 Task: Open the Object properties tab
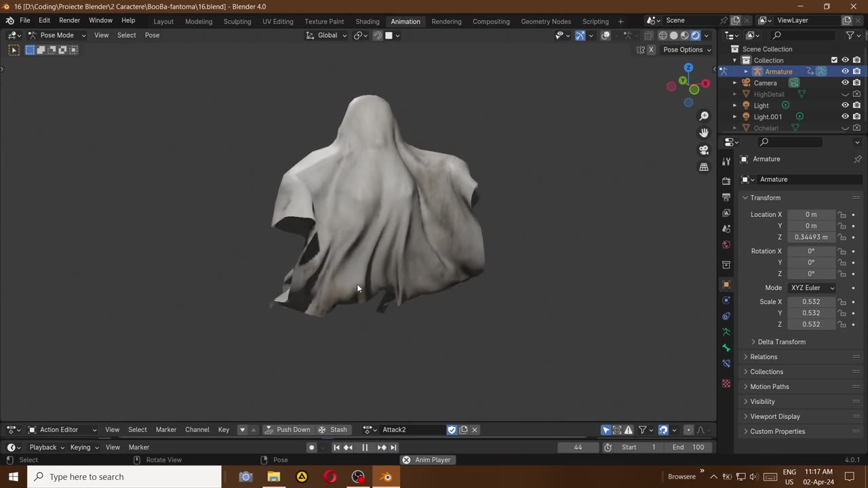[726, 285]
